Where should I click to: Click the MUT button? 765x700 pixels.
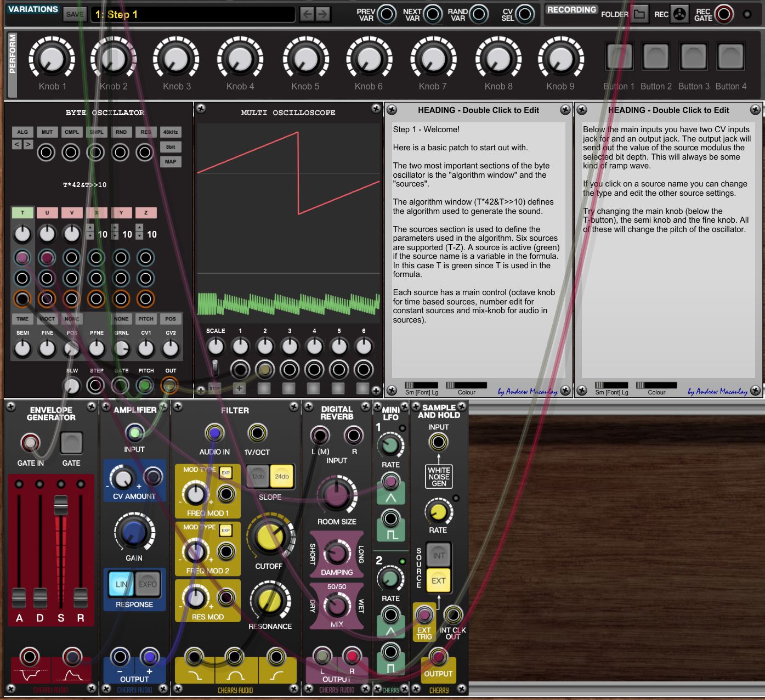pyautogui.click(x=47, y=132)
